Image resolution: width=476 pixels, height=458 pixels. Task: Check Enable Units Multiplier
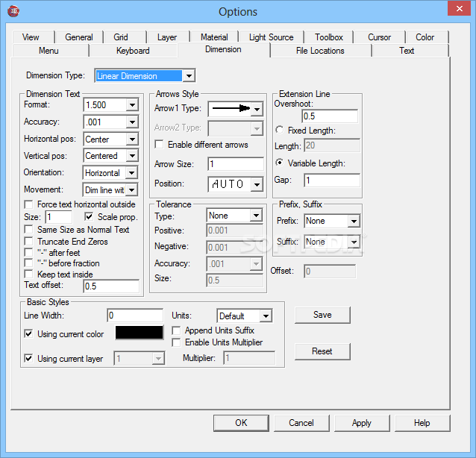176,342
